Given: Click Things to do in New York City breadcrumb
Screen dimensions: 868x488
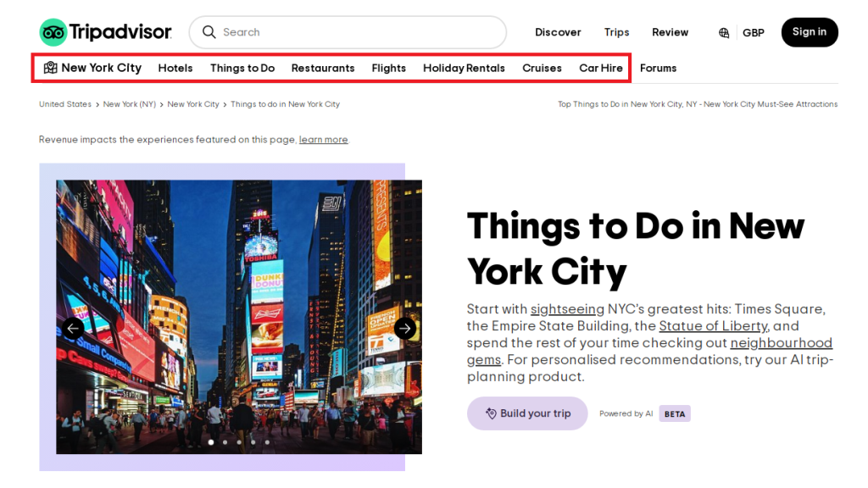Looking at the screenshot, I should pyautogui.click(x=285, y=104).
